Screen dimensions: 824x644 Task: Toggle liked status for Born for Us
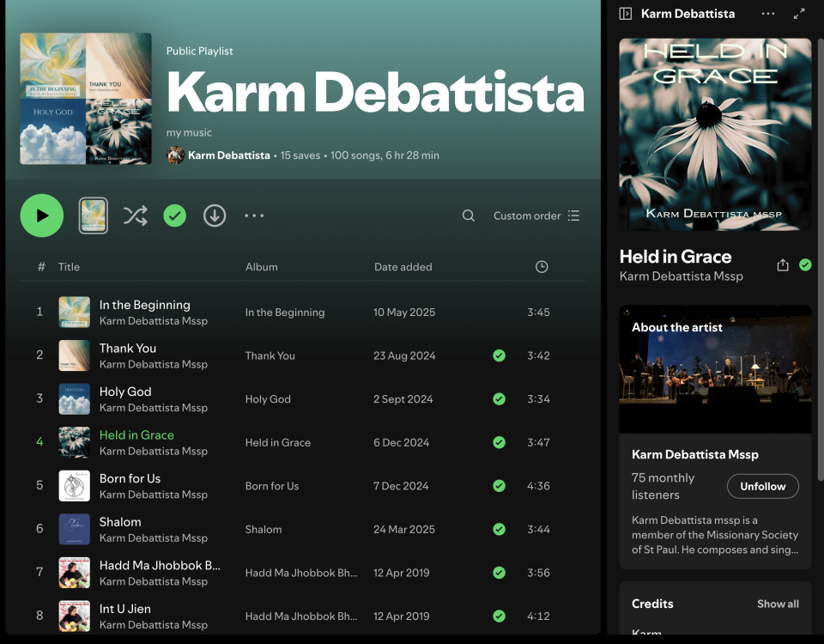pos(500,486)
